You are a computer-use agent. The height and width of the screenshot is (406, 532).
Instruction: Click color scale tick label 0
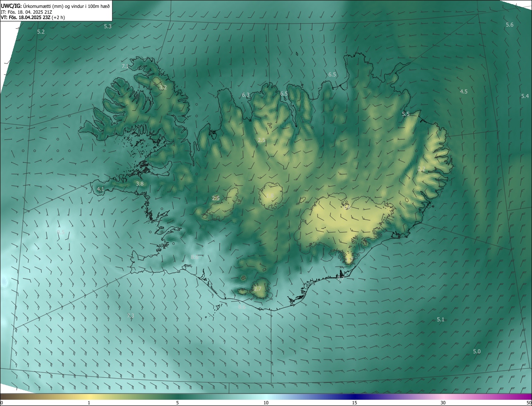[x=2, y=403]
